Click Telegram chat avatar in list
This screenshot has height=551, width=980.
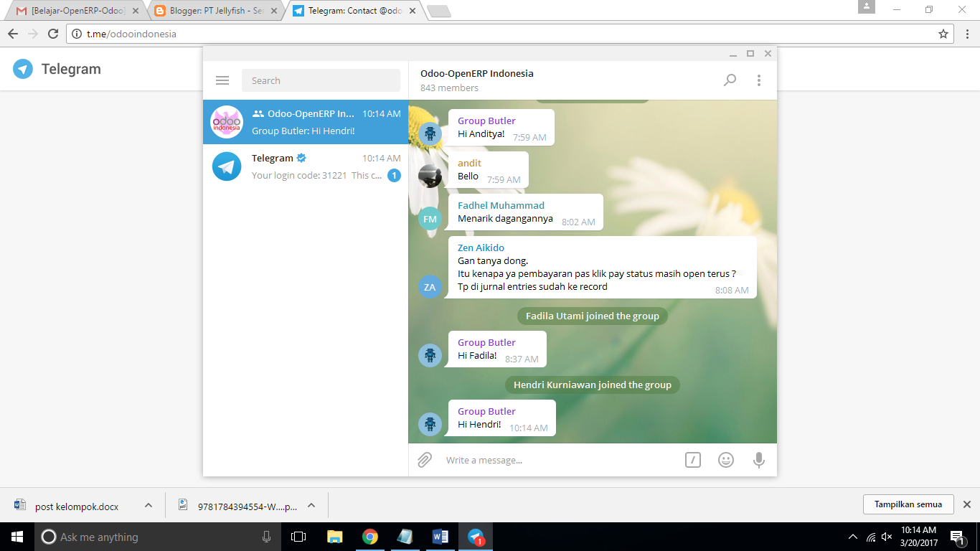[227, 166]
